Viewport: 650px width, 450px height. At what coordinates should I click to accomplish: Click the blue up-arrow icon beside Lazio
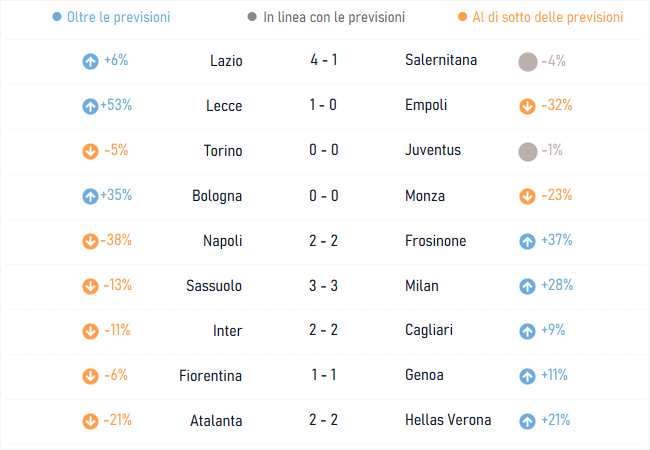(90, 61)
